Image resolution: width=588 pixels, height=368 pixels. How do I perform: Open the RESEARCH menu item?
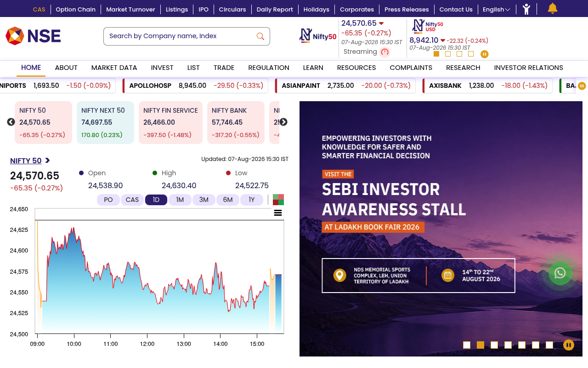463,68
